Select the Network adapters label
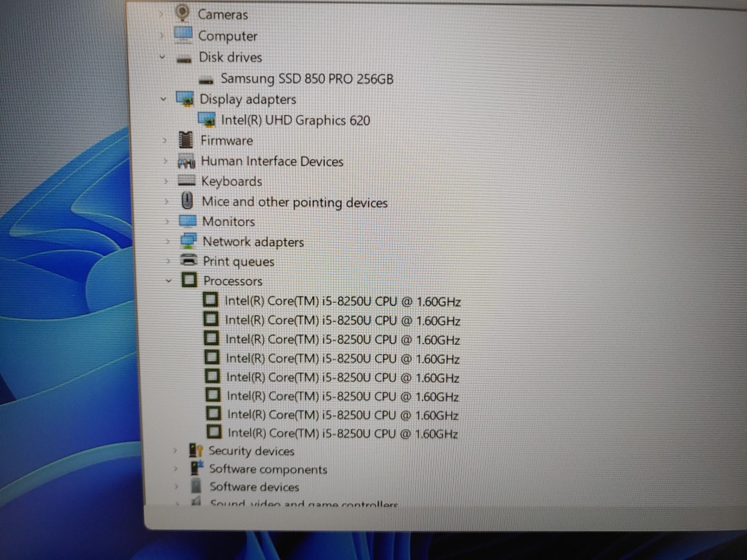This screenshot has height=560, width=747. pyautogui.click(x=253, y=242)
